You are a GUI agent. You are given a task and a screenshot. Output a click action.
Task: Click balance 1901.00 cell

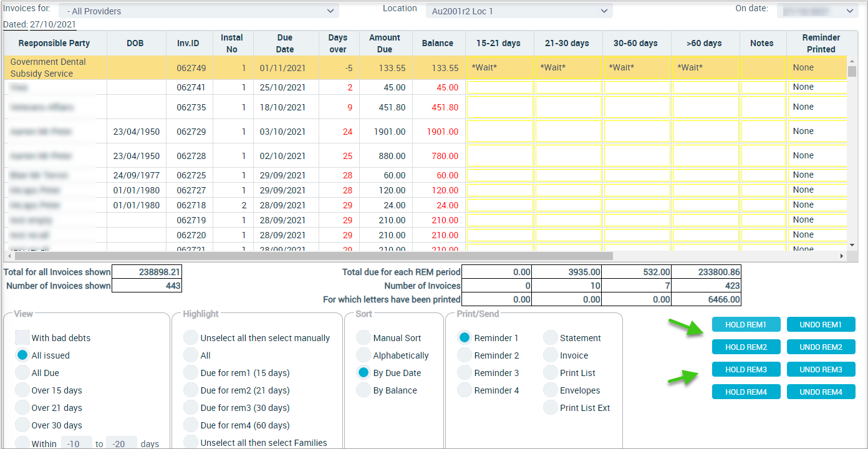[x=438, y=132]
